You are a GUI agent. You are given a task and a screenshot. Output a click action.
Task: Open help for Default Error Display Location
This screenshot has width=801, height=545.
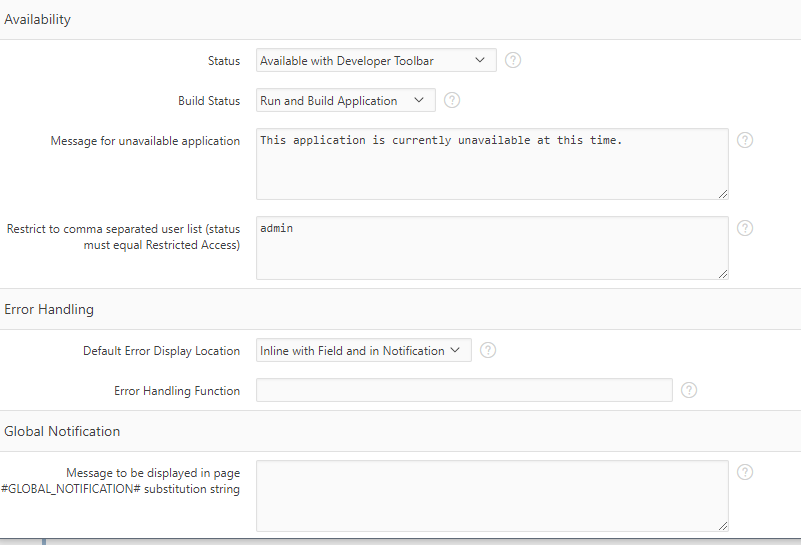[x=488, y=350]
